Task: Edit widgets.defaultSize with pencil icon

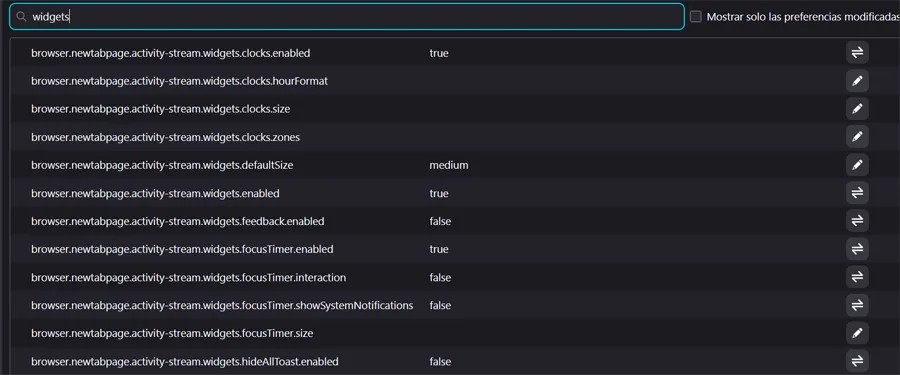Action: click(857, 165)
